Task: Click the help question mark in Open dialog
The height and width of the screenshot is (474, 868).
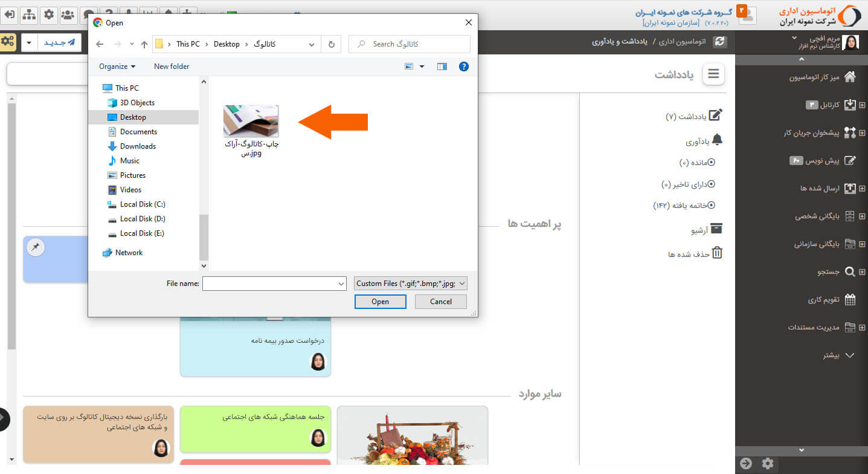Action: pyautogui.click(x=463, y=67)
